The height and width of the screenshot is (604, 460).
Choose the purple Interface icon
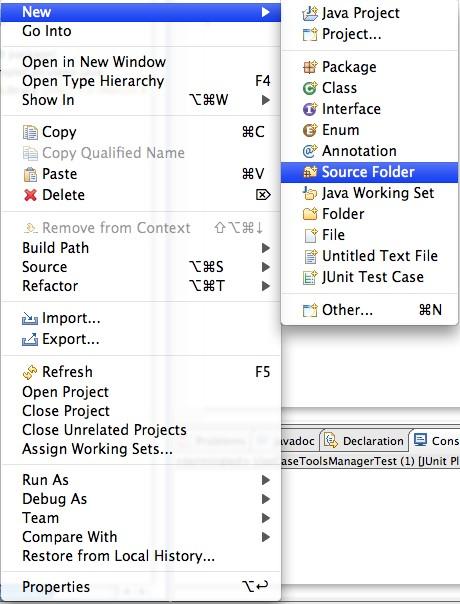(310, 109)
